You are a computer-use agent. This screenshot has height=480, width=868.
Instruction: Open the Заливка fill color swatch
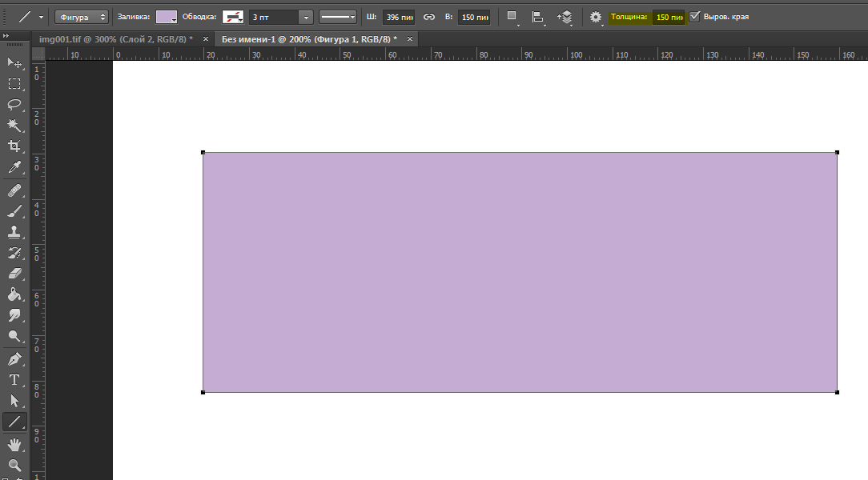coord(166,17)
